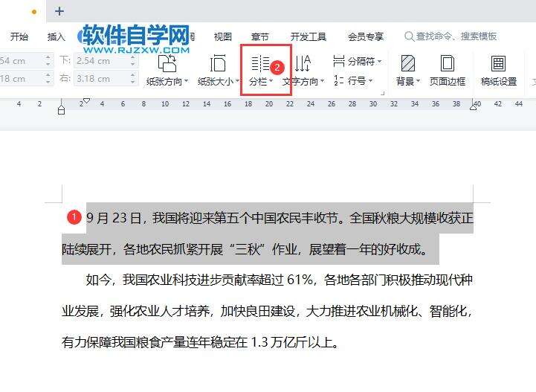Click the 文字方向 text direction icon

pos(303,63)
